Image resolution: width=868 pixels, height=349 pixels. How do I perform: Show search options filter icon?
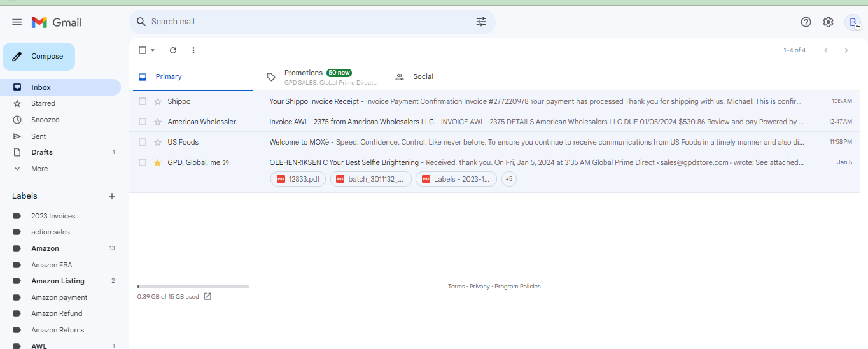(481, 22)
